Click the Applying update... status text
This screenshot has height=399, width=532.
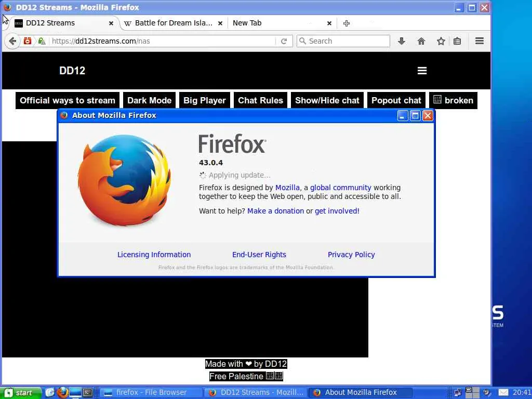[240, 176]
